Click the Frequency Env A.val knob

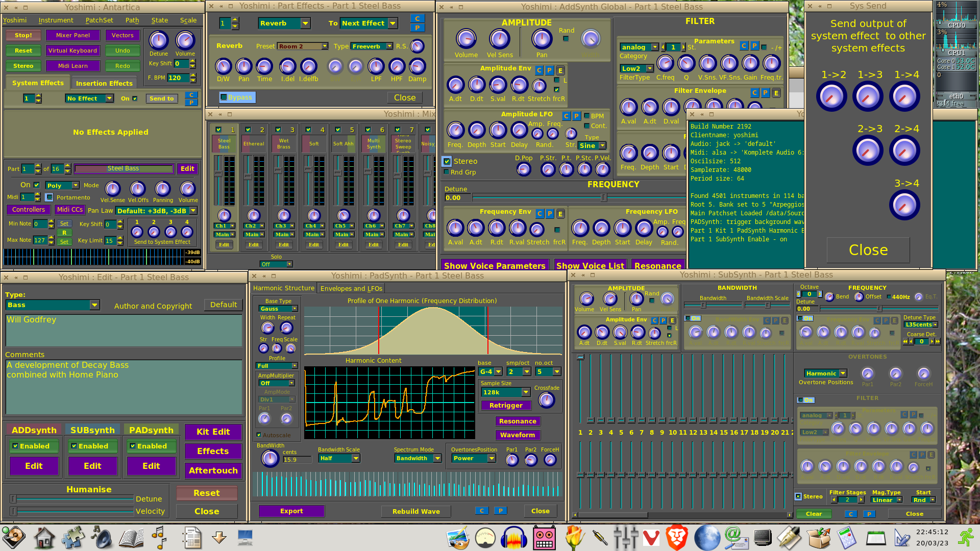455,228
